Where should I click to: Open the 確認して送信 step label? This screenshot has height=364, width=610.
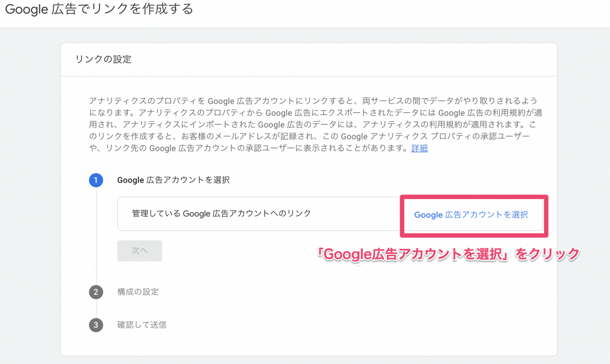click(141, 324)
